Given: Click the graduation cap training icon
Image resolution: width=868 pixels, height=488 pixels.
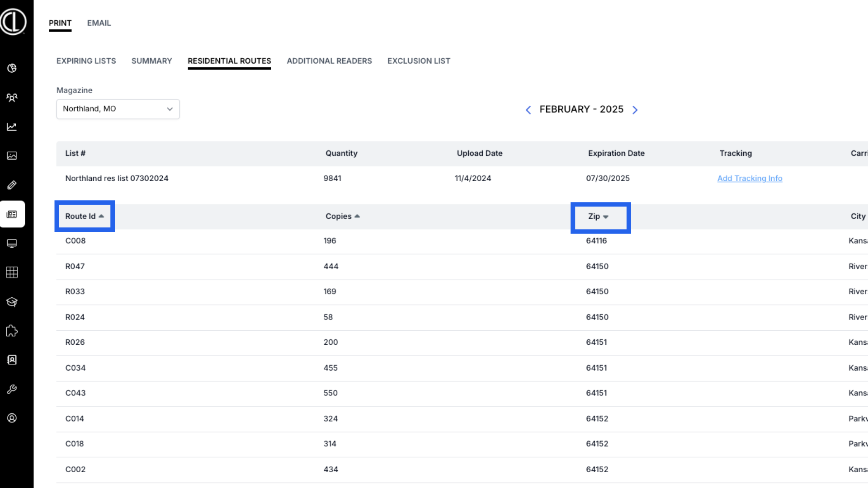Looking at the screenshot, I should [x=12, y=302].
